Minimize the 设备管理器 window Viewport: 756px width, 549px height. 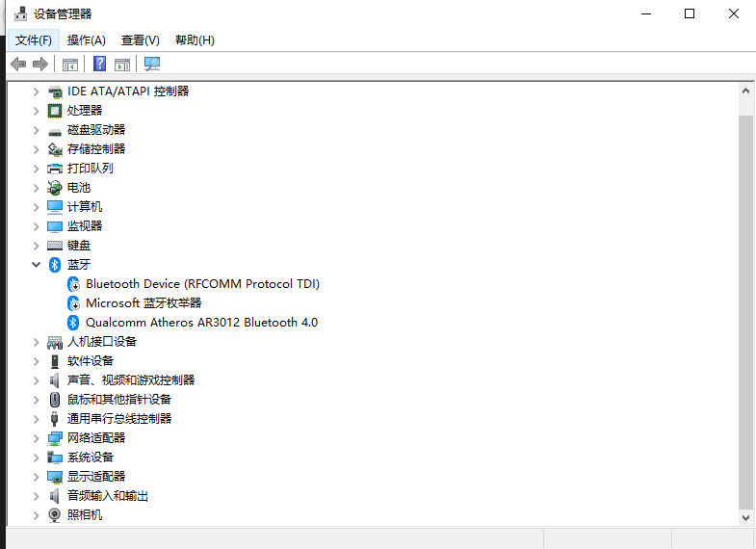[646, 13]
